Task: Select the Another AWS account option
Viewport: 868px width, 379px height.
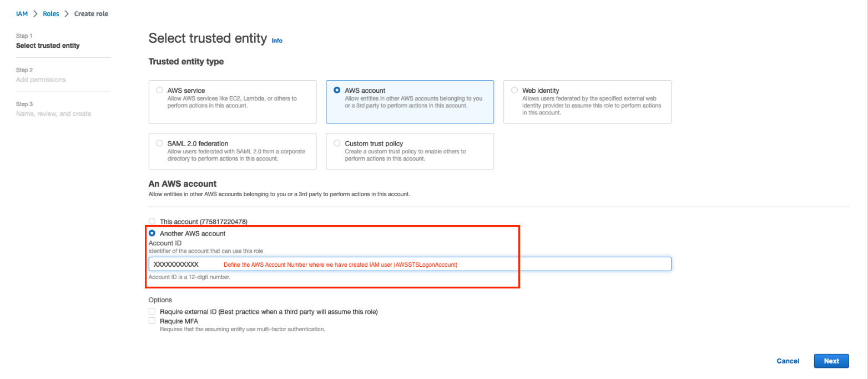Action: [x=152, y=233]
